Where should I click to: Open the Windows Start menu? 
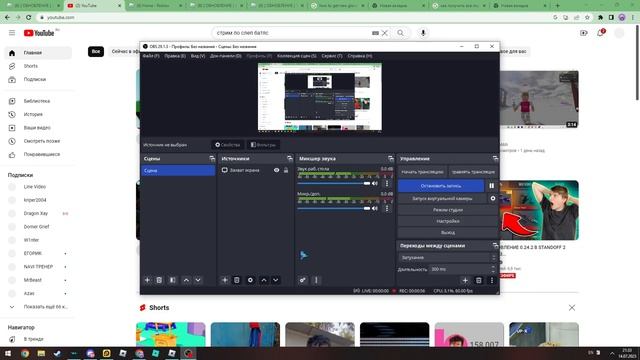(x=8, y=353)
